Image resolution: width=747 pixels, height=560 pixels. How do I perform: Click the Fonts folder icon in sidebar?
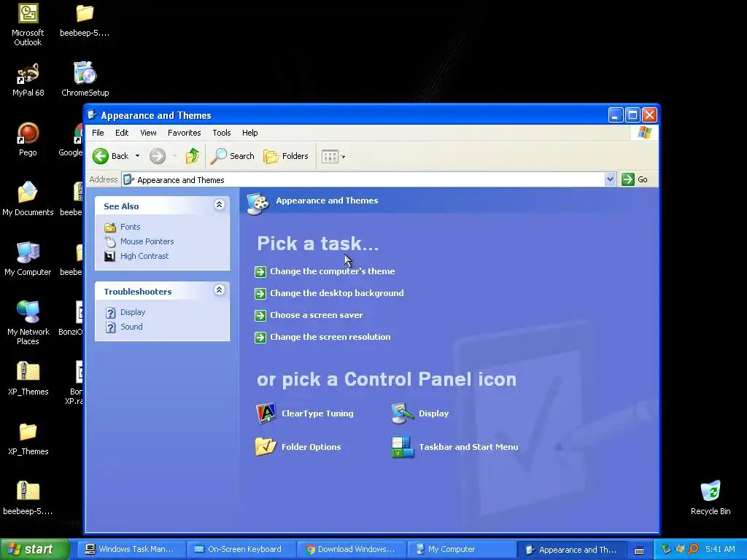click(x=110, y=227)
